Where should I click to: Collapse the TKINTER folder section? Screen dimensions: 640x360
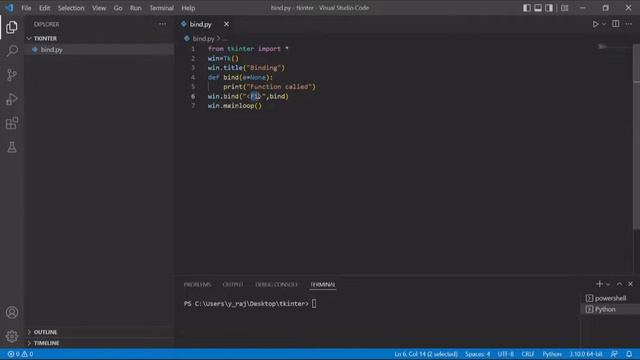(x=100, y=38)
